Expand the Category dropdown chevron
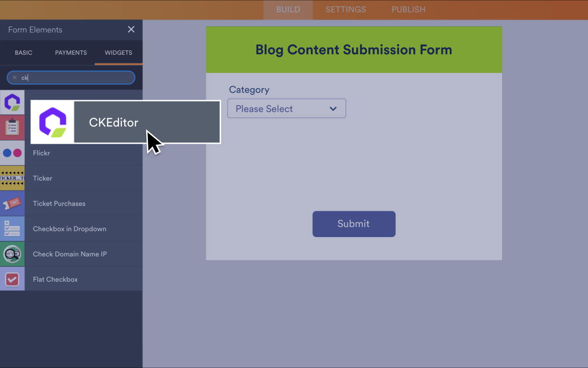The image size is (588, 368). click(333, 108)
